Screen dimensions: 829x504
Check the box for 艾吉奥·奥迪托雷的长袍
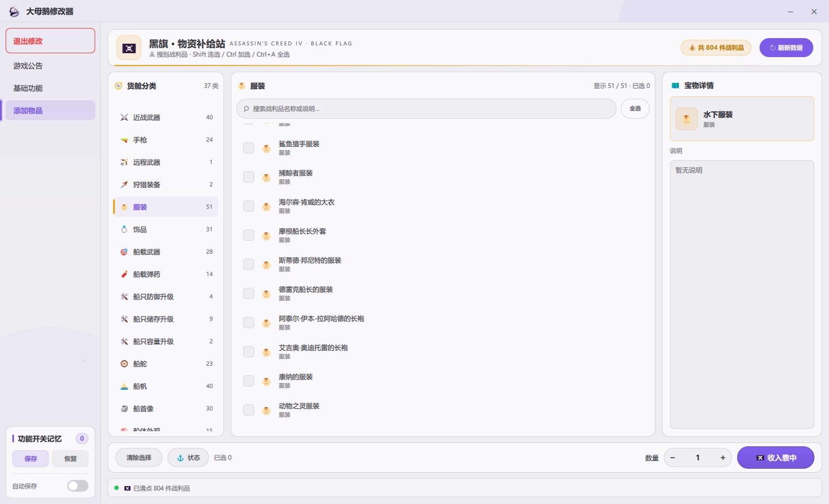point(249,352)
